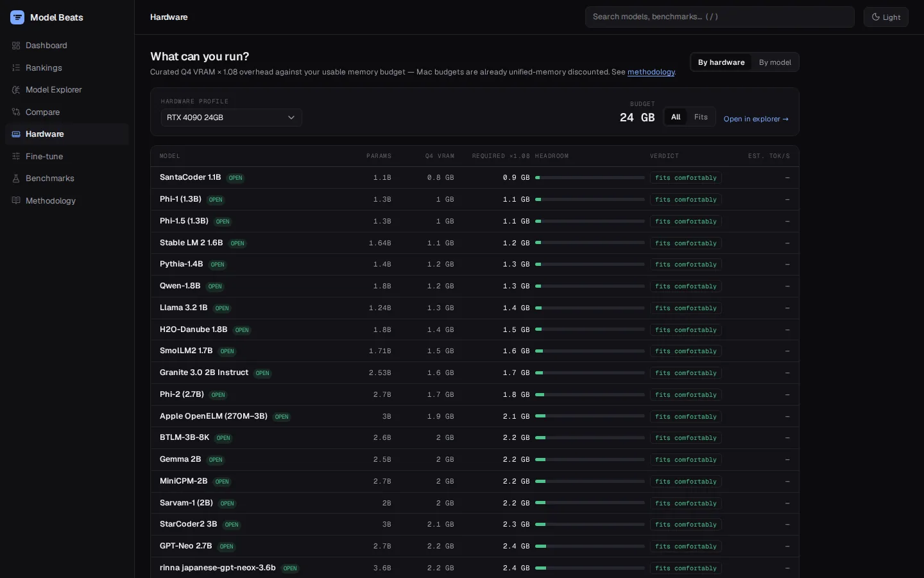Click the Hardware chip icon

coord(16,134)
